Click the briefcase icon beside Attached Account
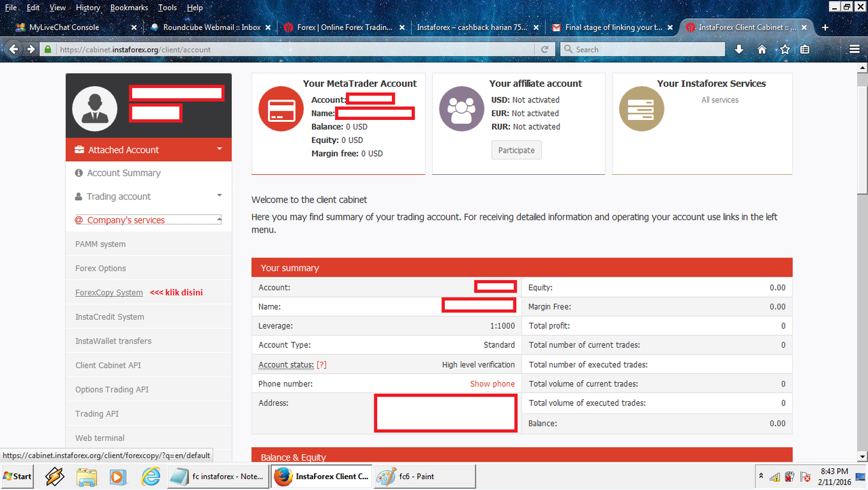Viewport: 868px width, 490px height. tap(79, 150)
